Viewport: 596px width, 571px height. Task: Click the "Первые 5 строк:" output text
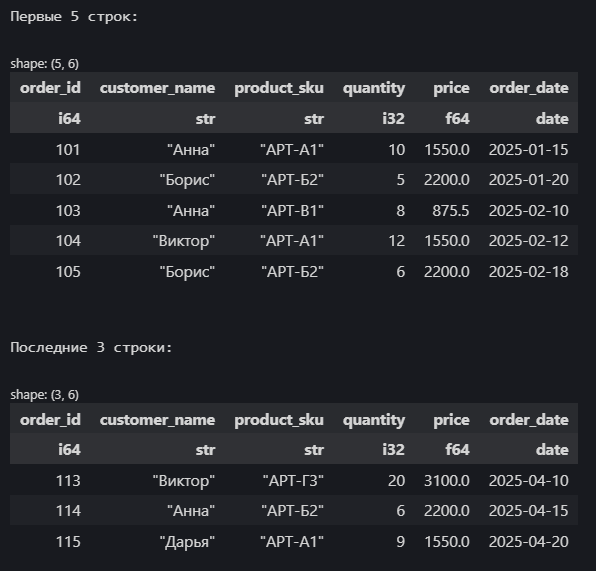point(74,16)
